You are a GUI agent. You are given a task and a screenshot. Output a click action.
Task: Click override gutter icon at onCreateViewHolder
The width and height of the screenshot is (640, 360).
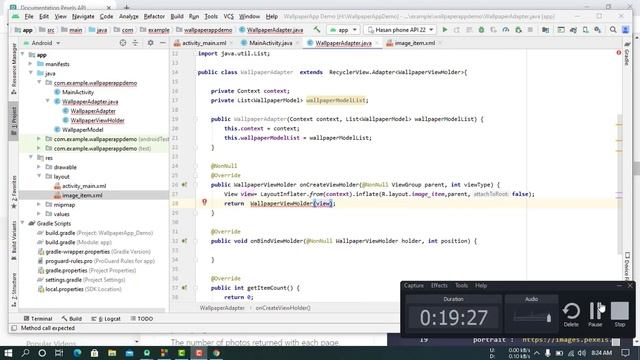(x=184, y=185)
